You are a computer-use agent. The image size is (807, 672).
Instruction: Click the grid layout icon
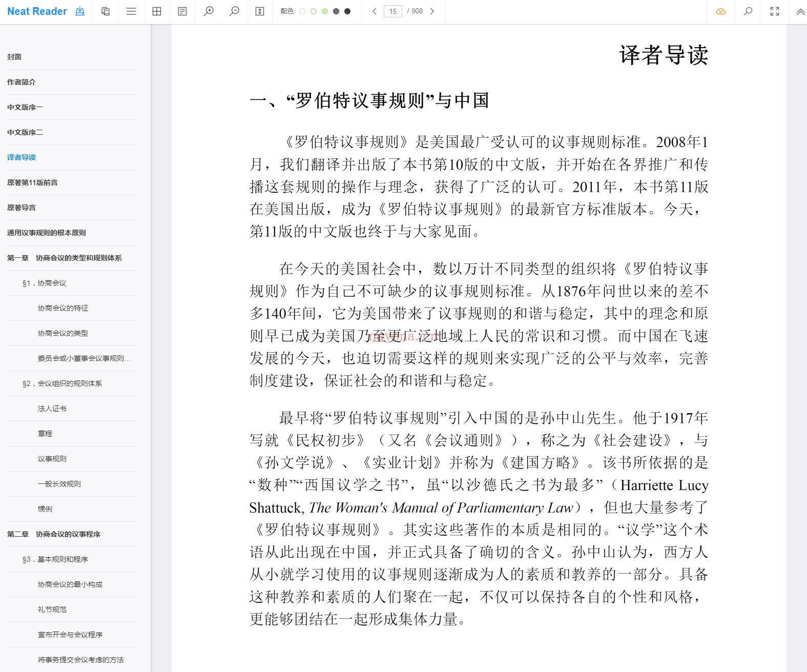tap(157, 11)
